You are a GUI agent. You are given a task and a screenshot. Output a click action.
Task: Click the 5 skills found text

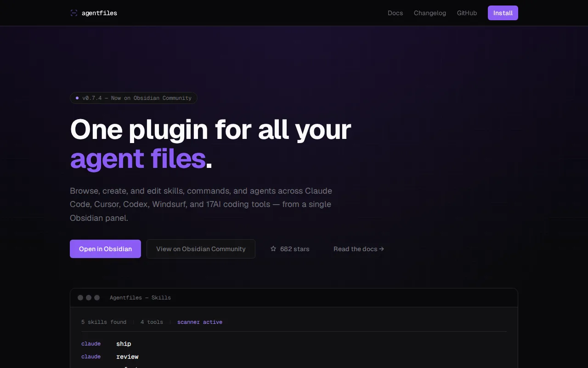pyautogui.click(x=104, y=322)
